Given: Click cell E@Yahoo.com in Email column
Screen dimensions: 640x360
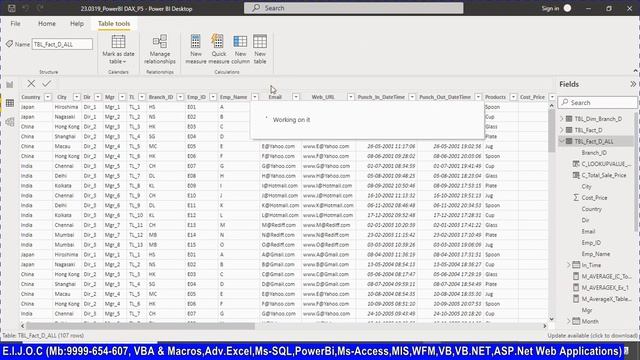Looking at the screenshot, I should pos(278,146).
